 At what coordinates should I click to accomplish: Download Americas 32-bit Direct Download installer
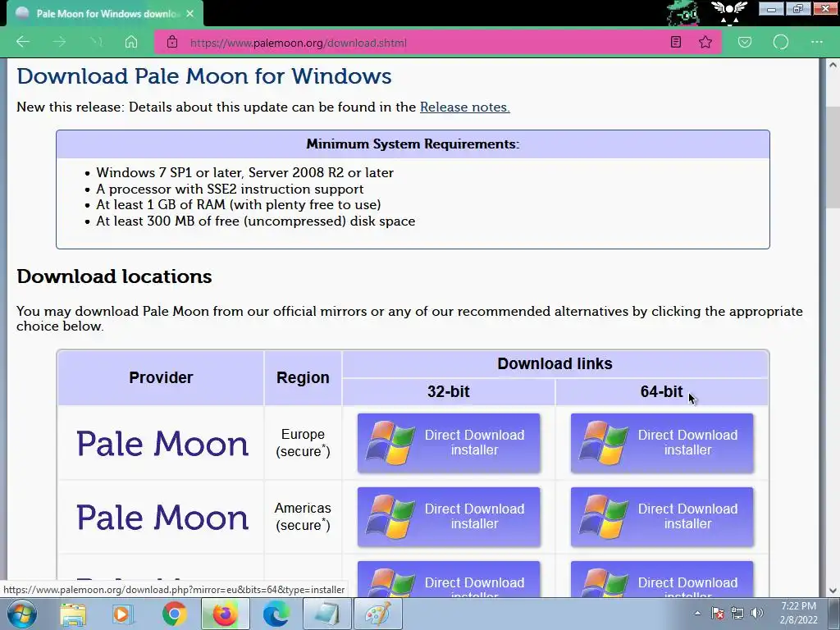click(449, 517)
